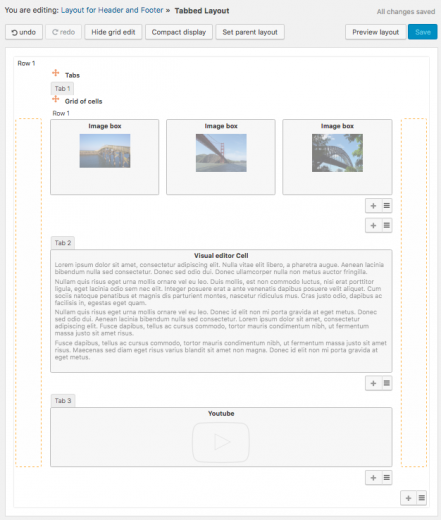441x520 pixels.
Task: Open Set parent layout
Action: tap(250, 32)
